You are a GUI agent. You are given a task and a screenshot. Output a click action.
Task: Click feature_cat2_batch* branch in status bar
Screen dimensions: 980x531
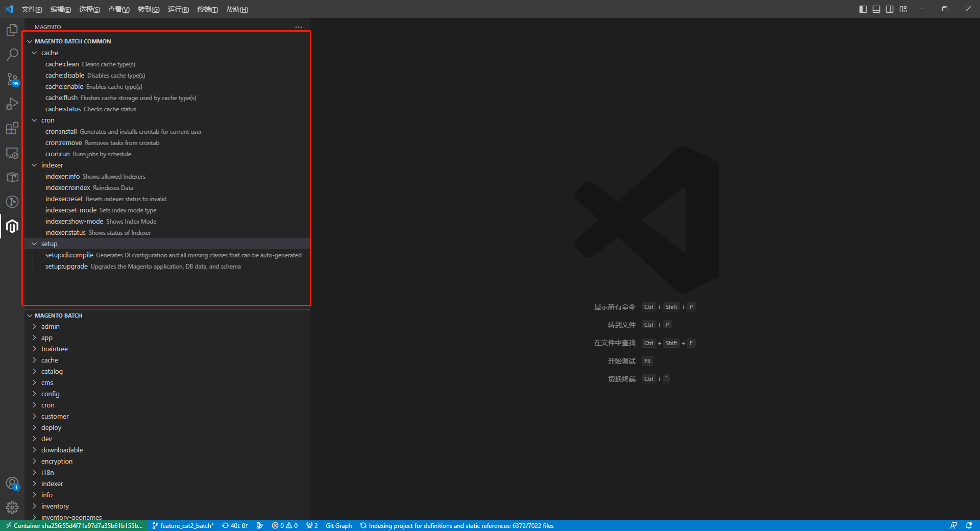click(x=183, y=525)
